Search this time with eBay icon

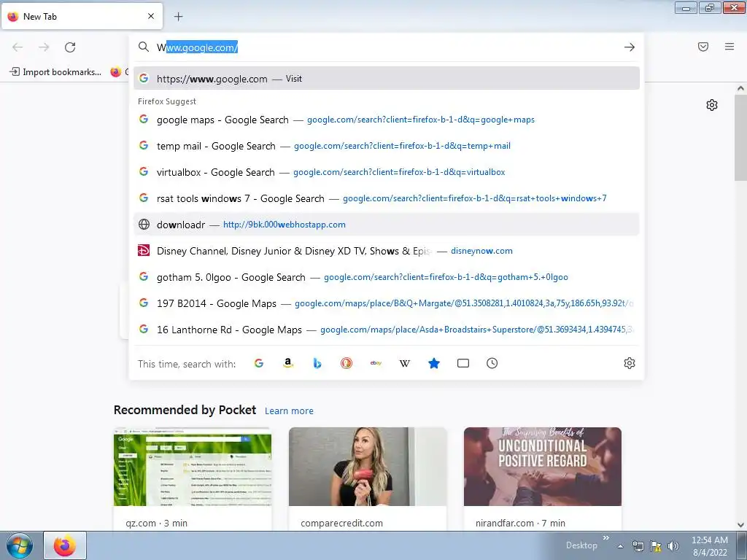[x=376, y=363]
